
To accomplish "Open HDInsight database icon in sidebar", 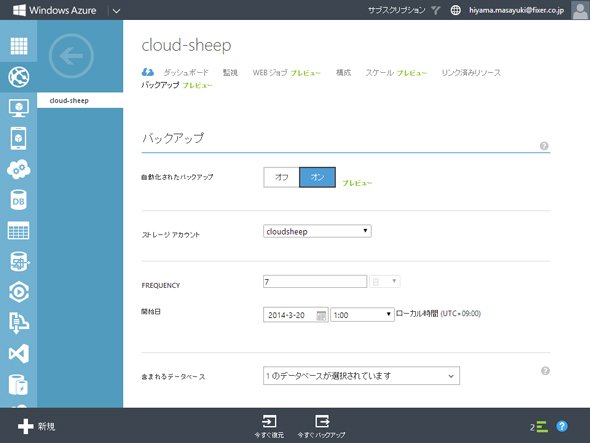I will point(19,261).
